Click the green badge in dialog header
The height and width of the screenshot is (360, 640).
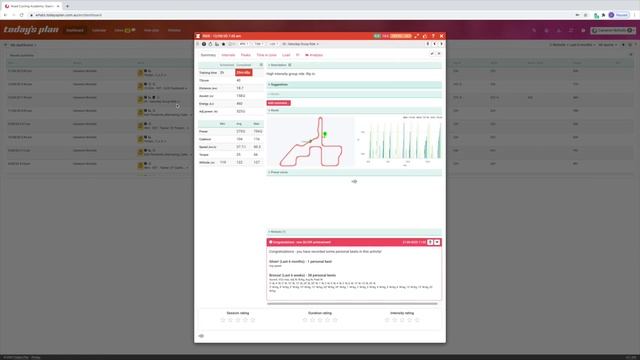377,36
